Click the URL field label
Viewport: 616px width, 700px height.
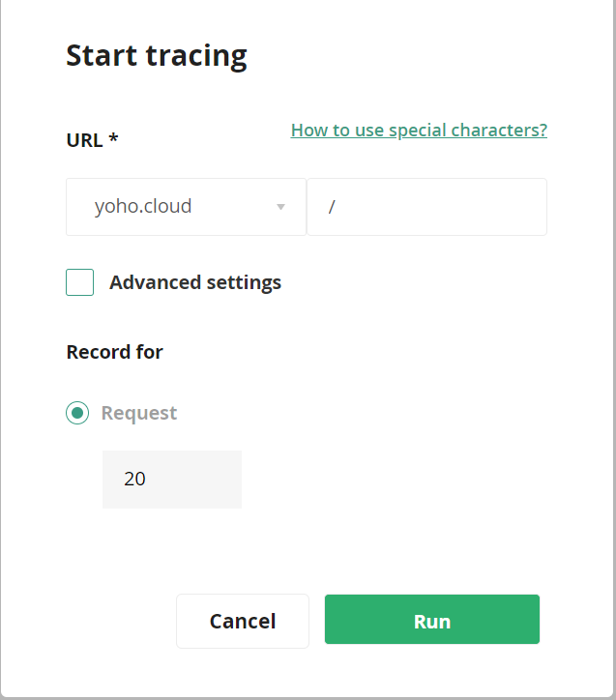click(84, 139)
